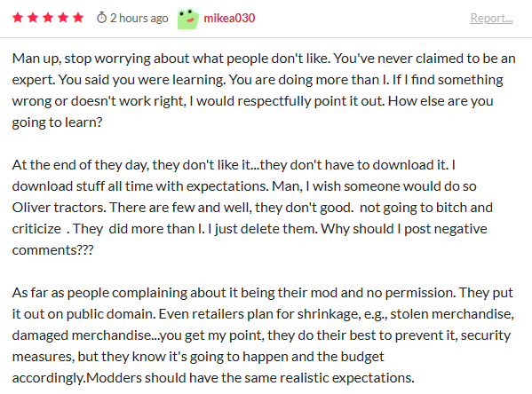The image size is (532, 394).
Task: Open mikea030's user profile link
Action: 229,18
